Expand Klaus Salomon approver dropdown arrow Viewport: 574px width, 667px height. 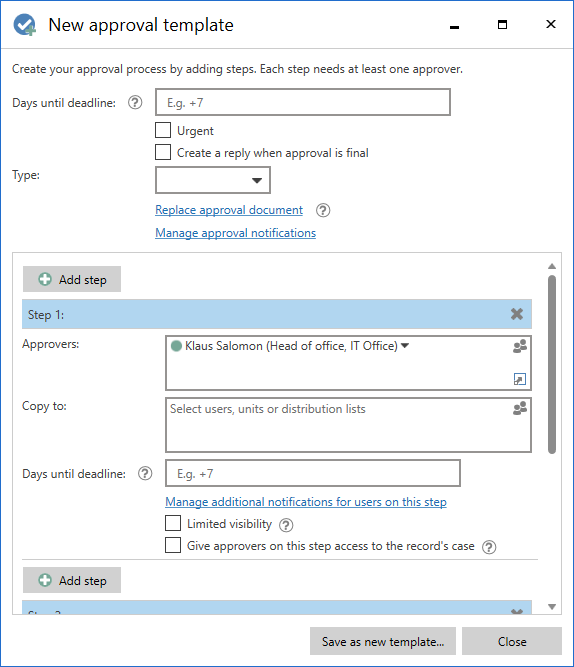[405, 346]
